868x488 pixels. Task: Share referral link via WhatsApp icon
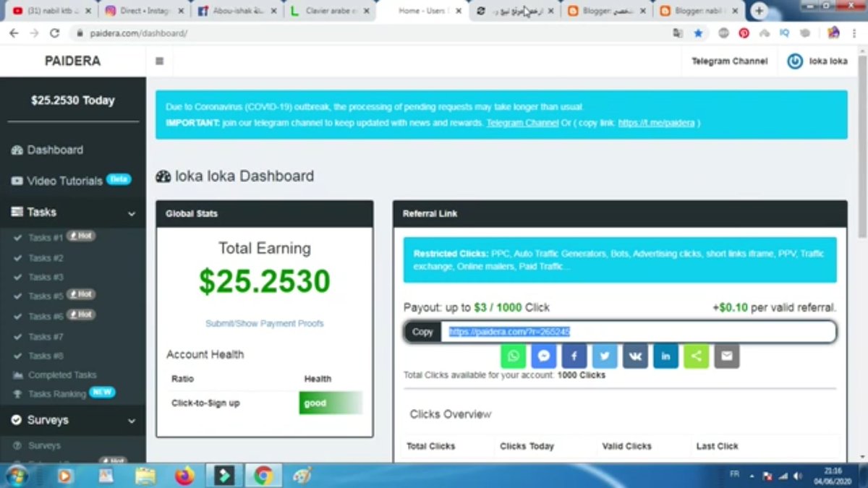pos(513,356)
